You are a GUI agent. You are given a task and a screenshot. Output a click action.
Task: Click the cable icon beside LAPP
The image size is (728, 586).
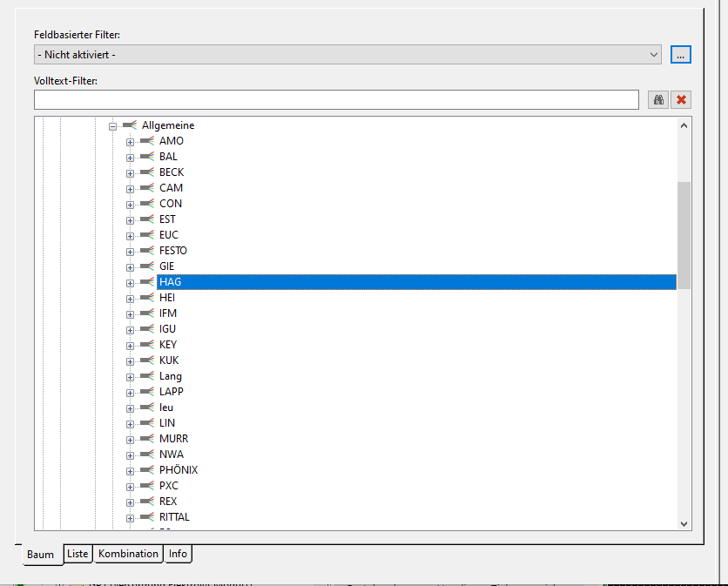[x=147, y=392]
